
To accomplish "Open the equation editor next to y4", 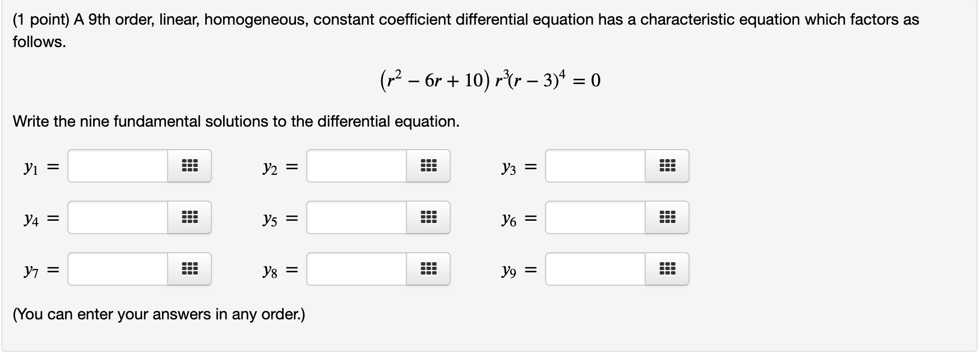I will pos(191,218).
